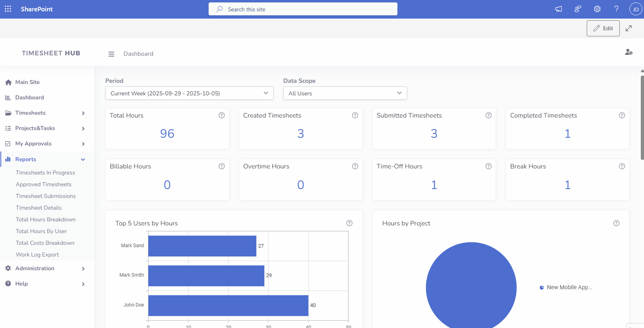This screenshot has width=644, height=328.
Task: Toggle the hamburger sidebar menu button
Action: point(111,54)
